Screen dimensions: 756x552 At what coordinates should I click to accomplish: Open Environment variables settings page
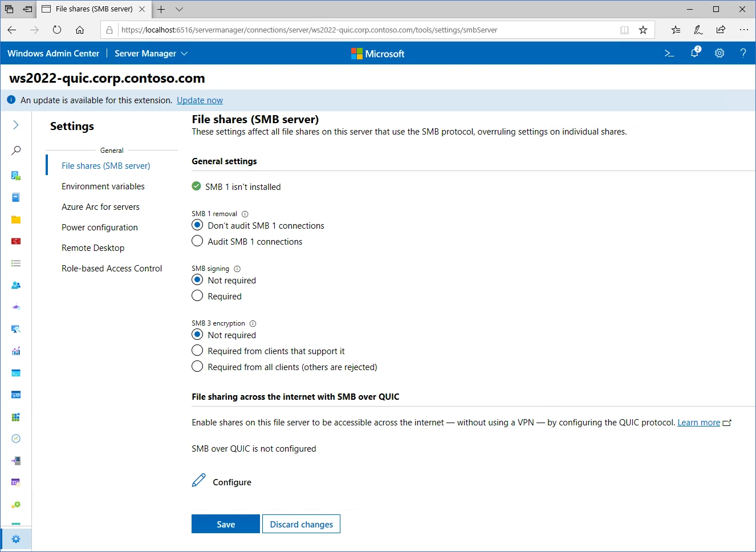point(103,186)
